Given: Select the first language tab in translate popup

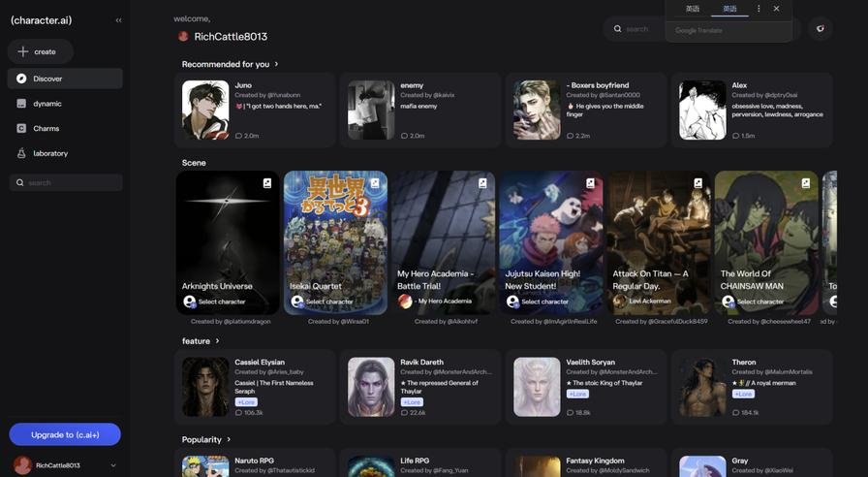Looking at the screenshot, I should (x=692, y=9).
